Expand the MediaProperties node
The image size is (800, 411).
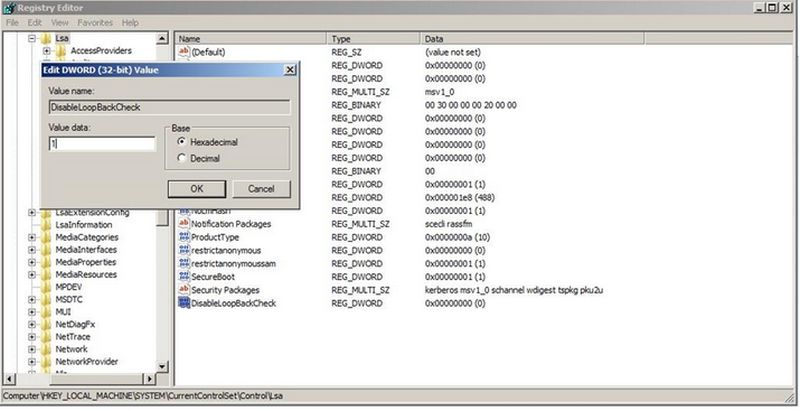(32, 262)
